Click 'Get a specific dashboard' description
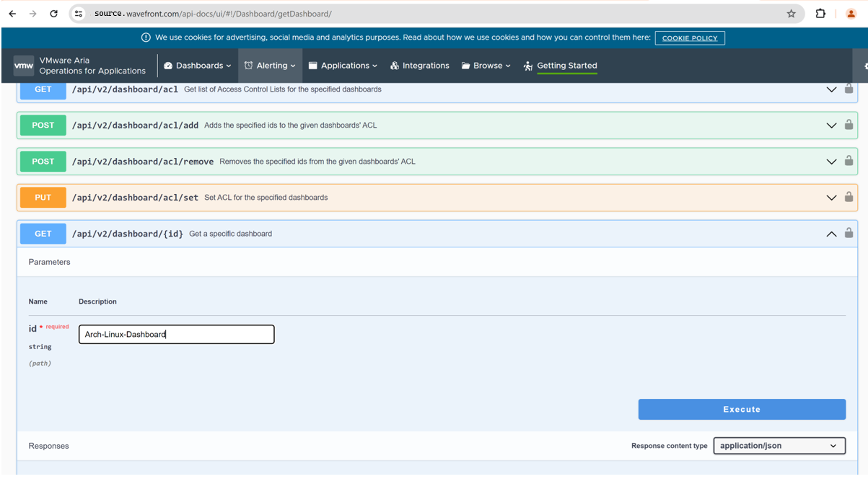868x479 pixels. [x=230, y=234]
